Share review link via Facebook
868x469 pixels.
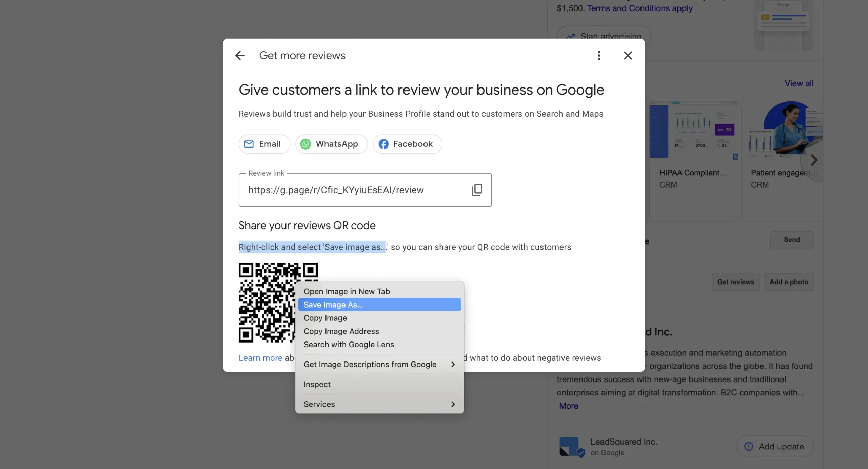(x=407, y=144)
